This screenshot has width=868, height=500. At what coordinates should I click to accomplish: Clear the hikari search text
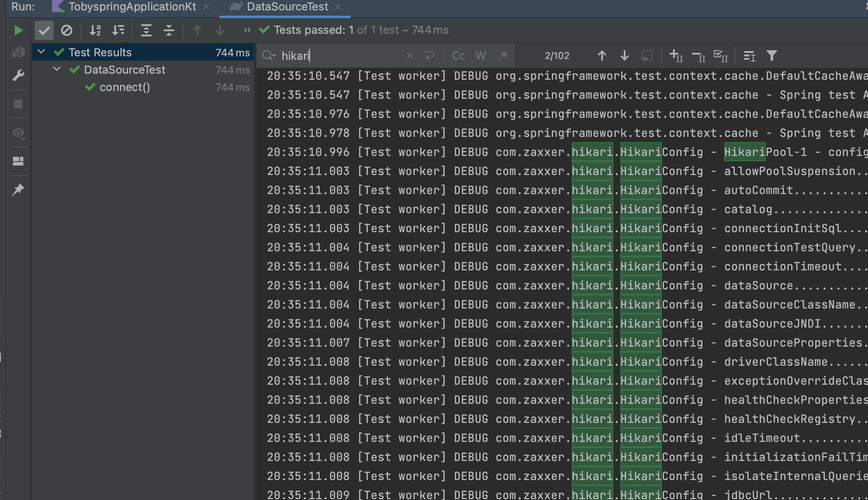(x=409, y=55)
